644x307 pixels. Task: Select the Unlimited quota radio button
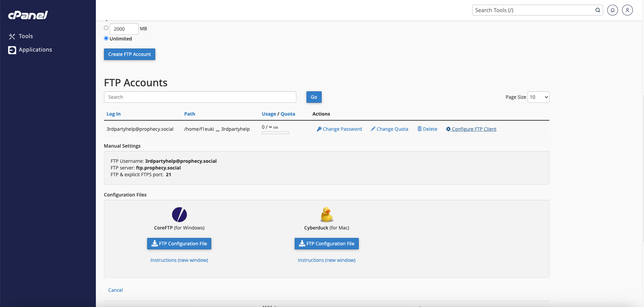tap(106, 38)
